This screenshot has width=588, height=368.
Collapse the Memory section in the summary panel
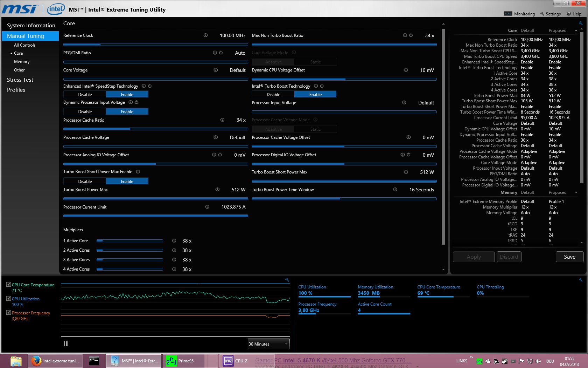point(576,192)
